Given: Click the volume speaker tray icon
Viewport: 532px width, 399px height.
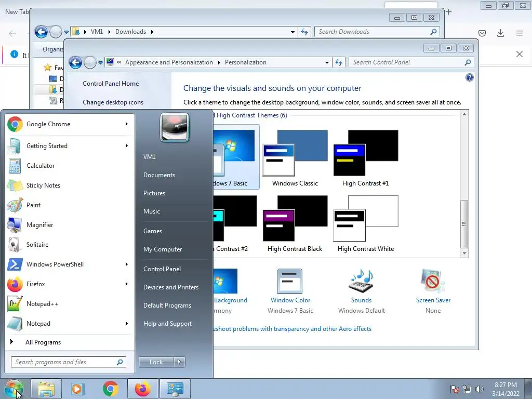Looking at the screenshot, I should (x=479, y=389).
